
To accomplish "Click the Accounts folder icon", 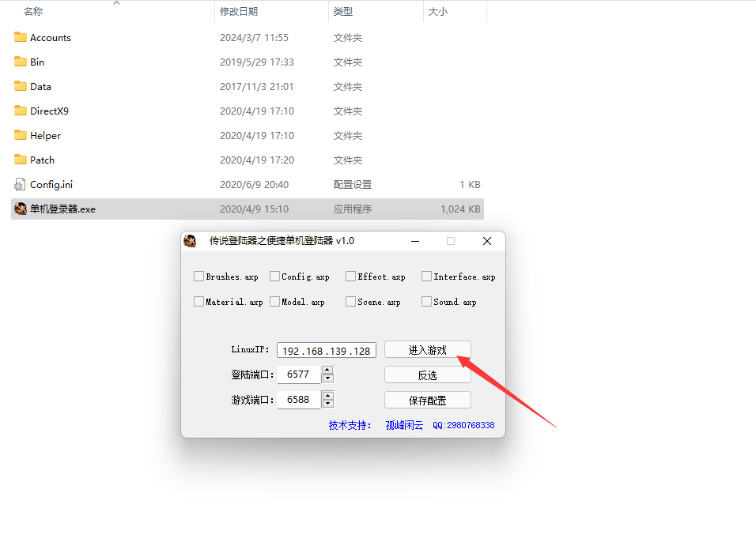I will click(21, 37).
